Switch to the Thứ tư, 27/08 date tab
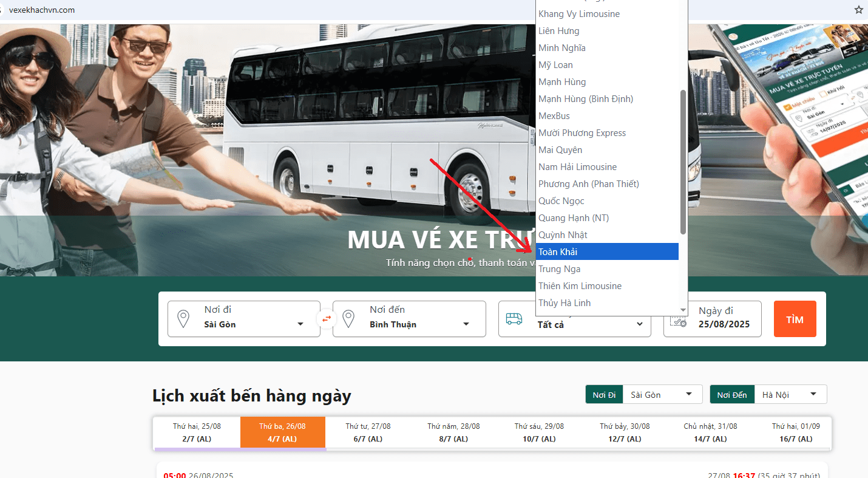The image size is (868, 478). point(368,432)
